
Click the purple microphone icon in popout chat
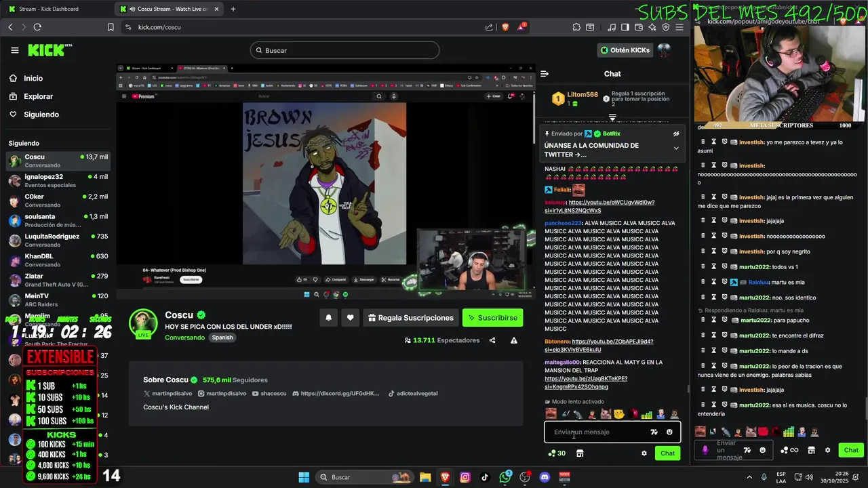(x=705, y=450)
